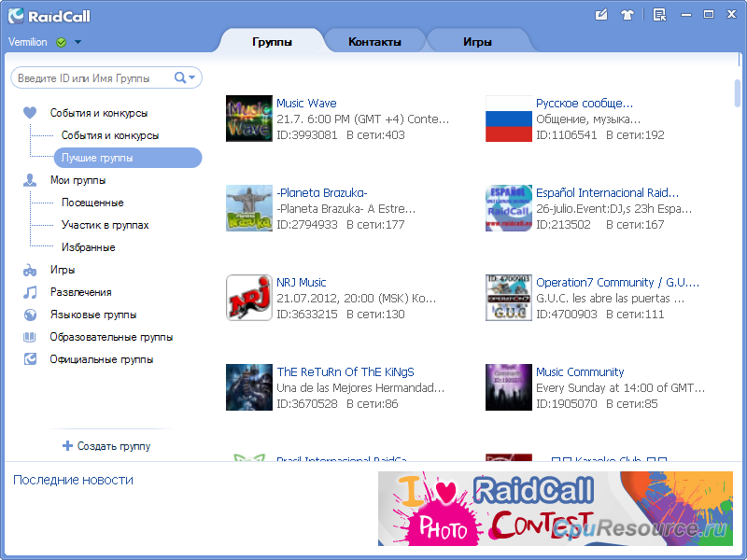The height and width of the screenshot is (560, 747).
Task: Select Языковые группы category
Action: [x=93, y=315]
